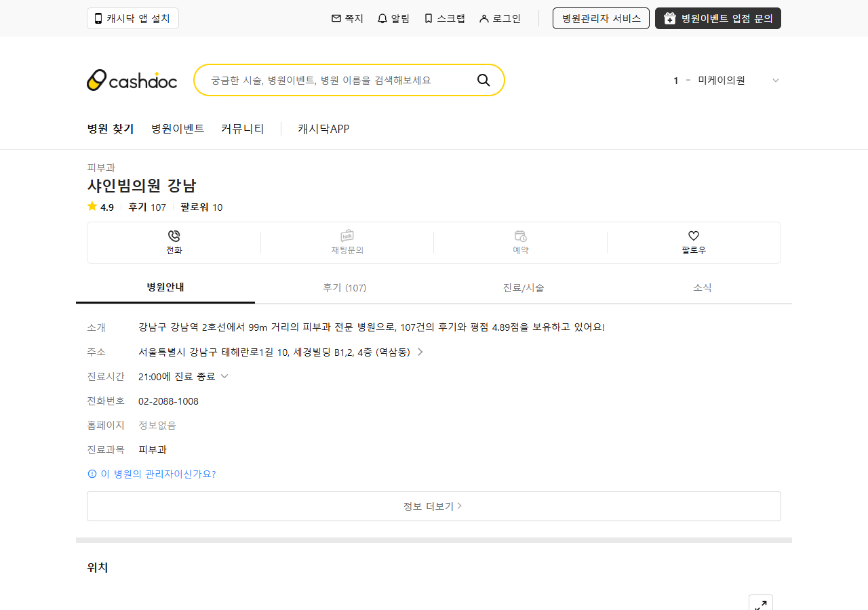Viewport: 868px width, 610px height.
Task: Open 스크랩 bookmark link
Action: coord(444,18)
